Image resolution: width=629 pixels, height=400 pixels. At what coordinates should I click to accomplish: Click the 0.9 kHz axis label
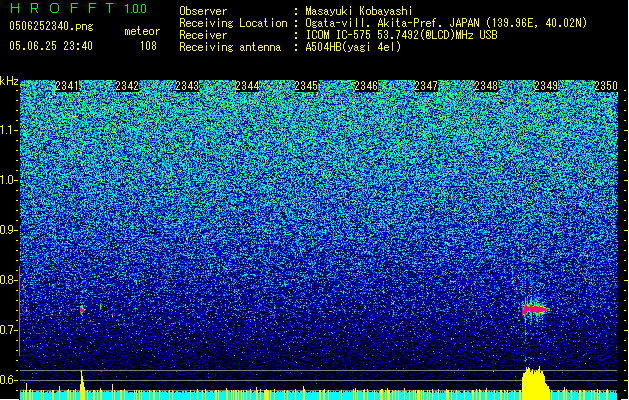point(8,230)
